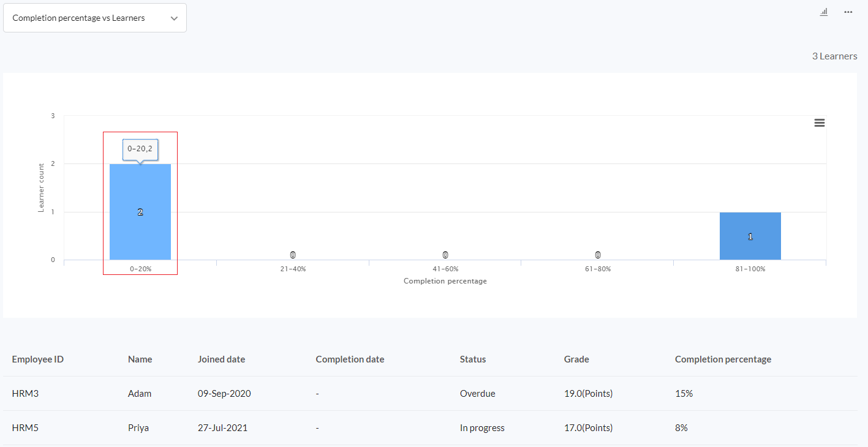
Task: Click the 0-20% bar with value 2
Action: (140, 212)
